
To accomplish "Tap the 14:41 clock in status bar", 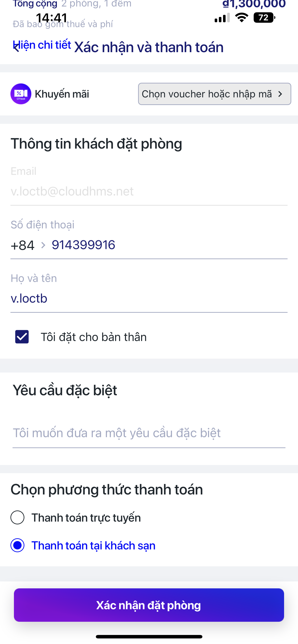I will pos(52,18).
